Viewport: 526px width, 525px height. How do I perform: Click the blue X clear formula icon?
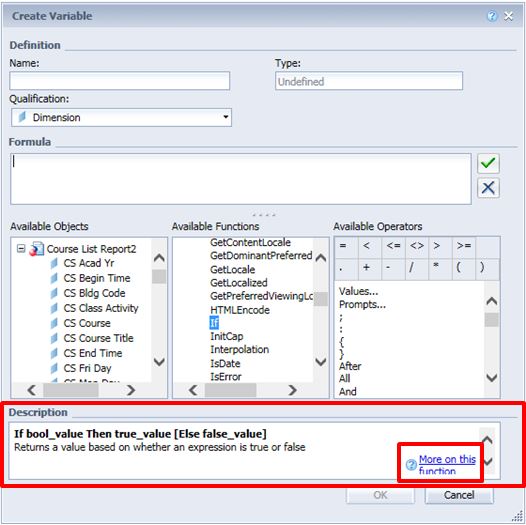coord(488,188)
